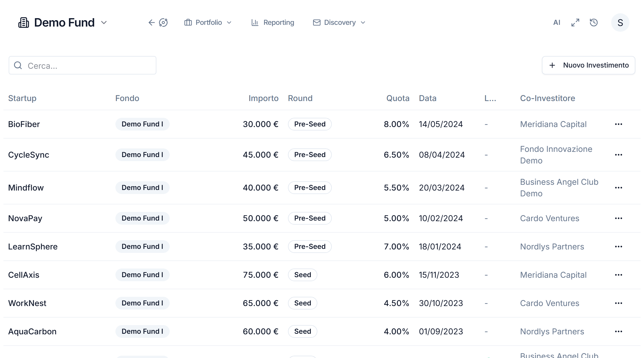Open the BioFiber row actions menu
The height and width of the screenshot is (358, 644).
click(x=618, y=124)
